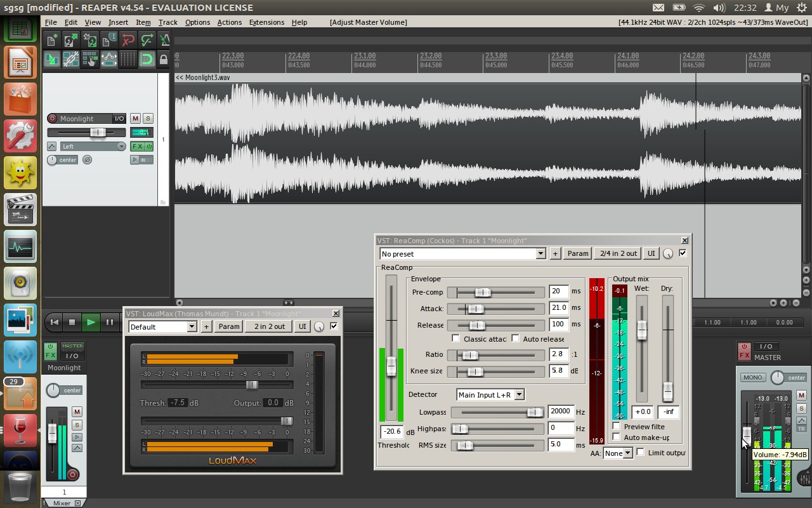Open the Extensions menu

(x=266, y=22)
